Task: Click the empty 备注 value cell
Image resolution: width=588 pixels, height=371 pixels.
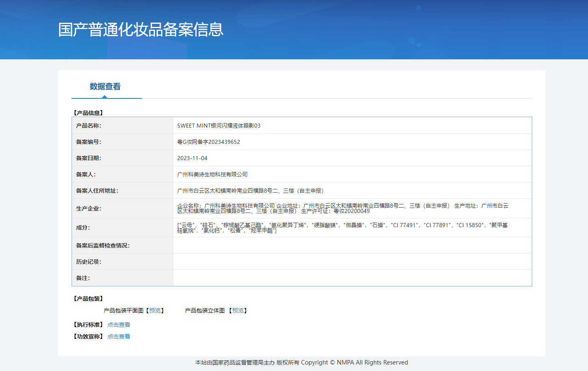Action: tap(352, 278)
